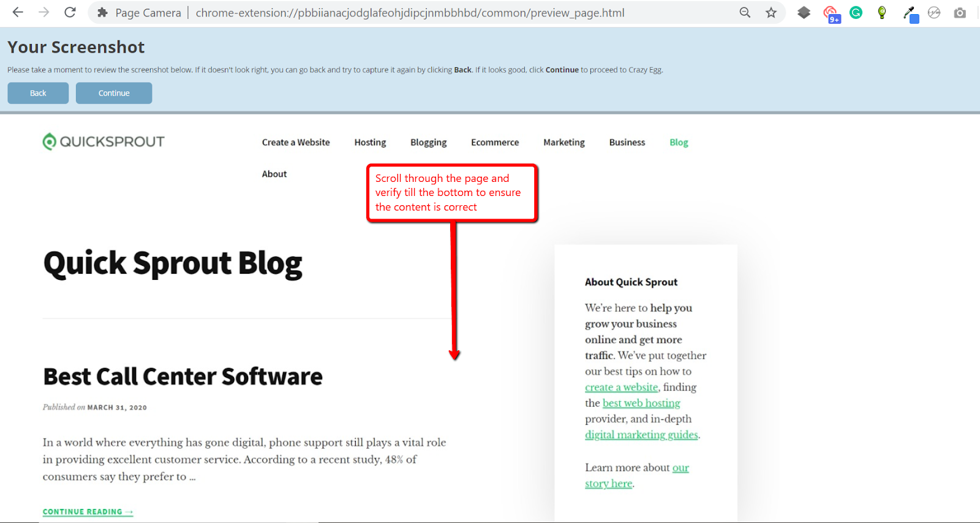
Task: Click the 'our story here' link
Action: click(637, 476)
